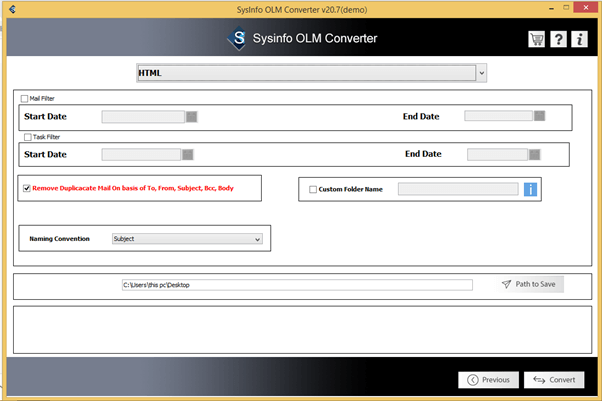This screenshot has height=401, width=602.
Task: Tick the Custom Folder Name checkbox
Action: pyautogui.click(x=313, y=189)
